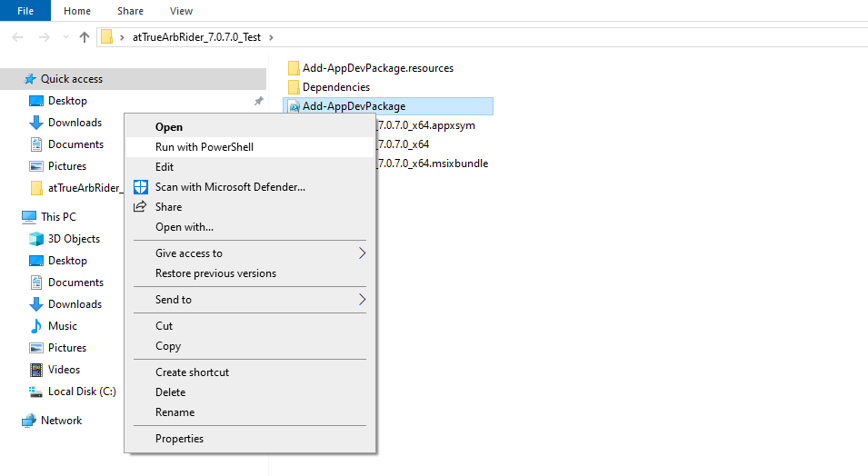Click Documents icon under This PC
868x476 pixels.
36,283
